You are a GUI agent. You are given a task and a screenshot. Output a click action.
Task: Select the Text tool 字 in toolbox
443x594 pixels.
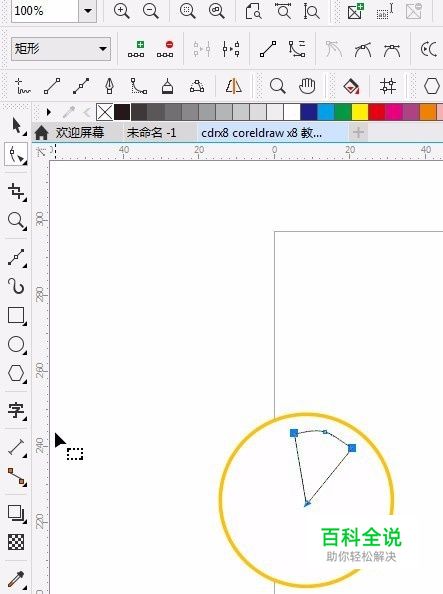(17, 410)
